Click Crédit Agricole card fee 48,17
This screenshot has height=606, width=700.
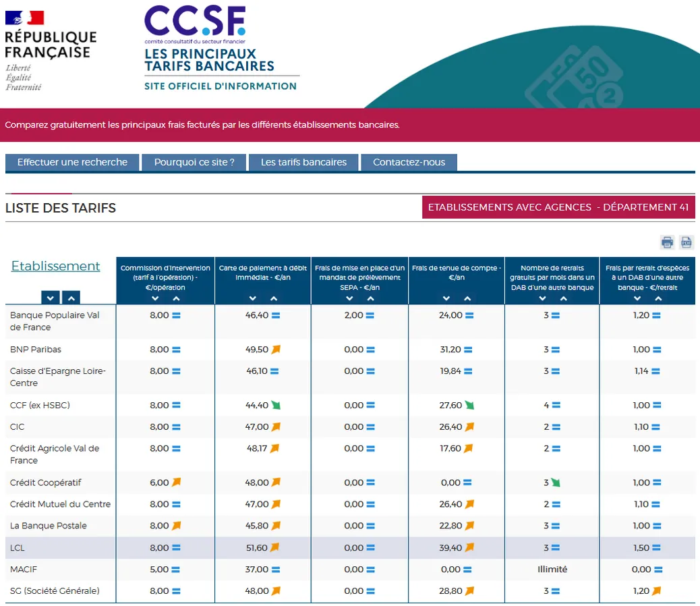click(x=257, y=448)
